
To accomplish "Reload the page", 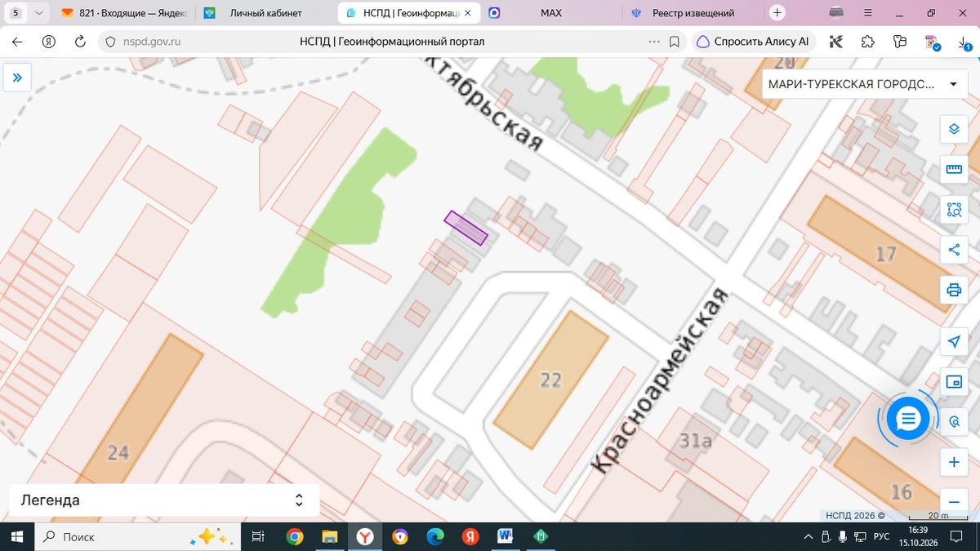I will coord(80,42).
